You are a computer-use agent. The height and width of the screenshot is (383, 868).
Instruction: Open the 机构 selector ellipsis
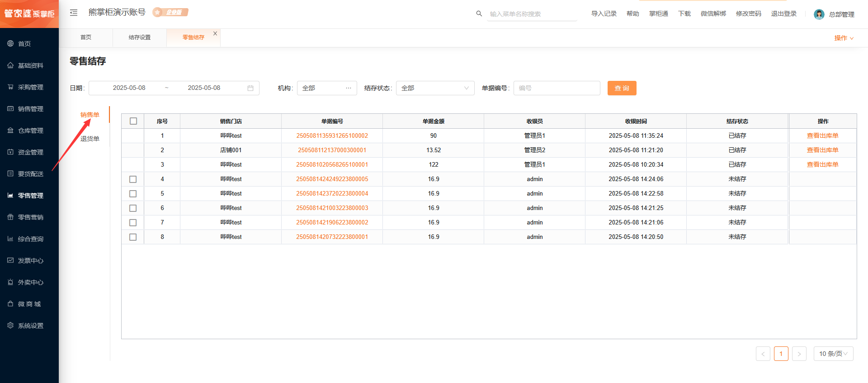tap(349, 88)
